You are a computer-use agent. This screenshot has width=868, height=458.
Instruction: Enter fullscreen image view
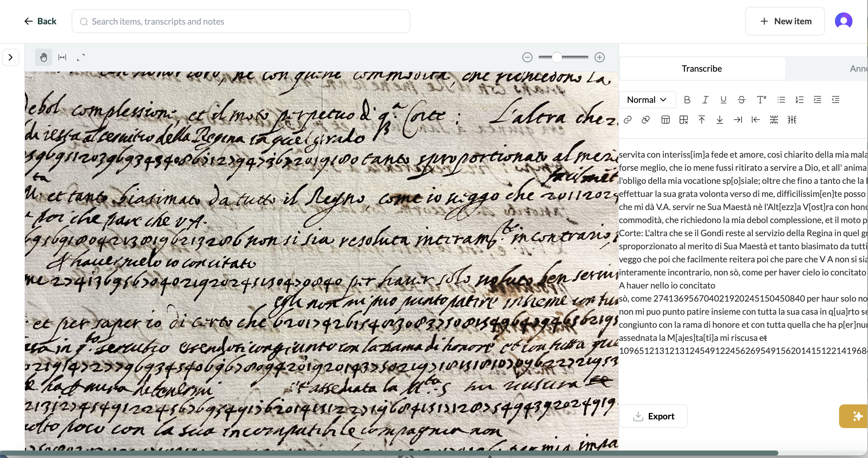click(81, 57)
